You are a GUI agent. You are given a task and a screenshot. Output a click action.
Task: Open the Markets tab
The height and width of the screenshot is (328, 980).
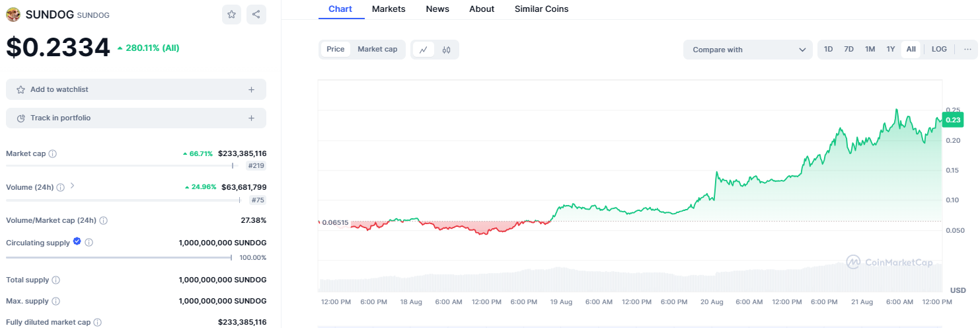point(389,9)
